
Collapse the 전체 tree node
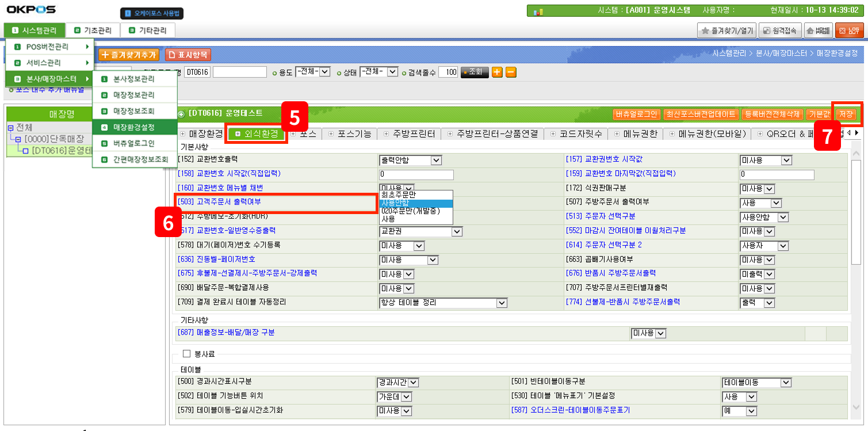point(10,127)
